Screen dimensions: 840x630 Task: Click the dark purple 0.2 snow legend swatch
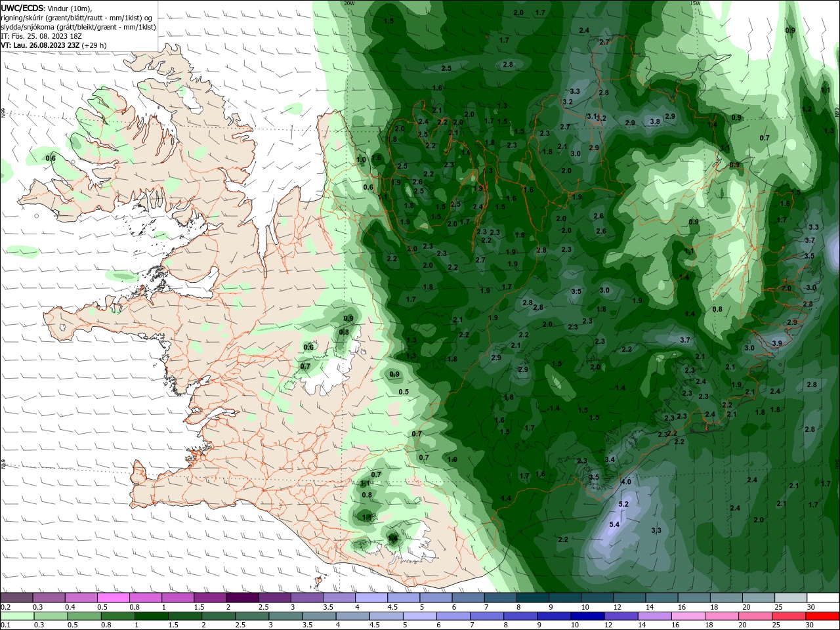(16, 597)
